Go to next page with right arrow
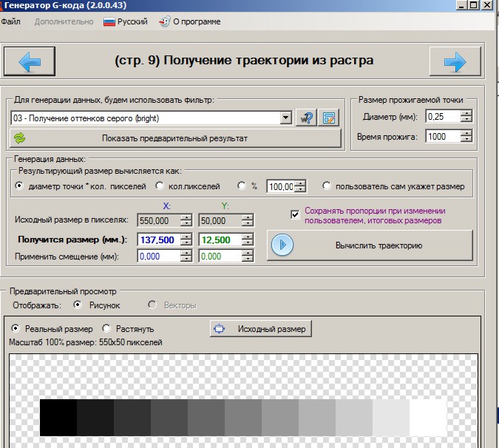 455,61
